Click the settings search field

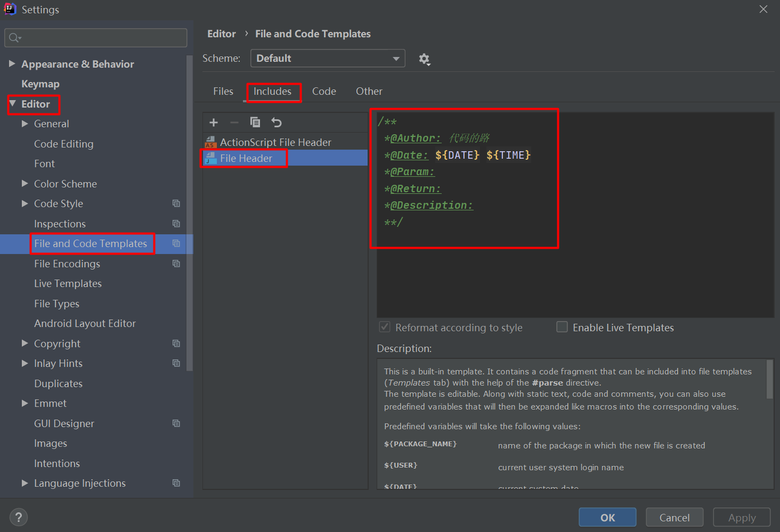click(x=96, y=38)
